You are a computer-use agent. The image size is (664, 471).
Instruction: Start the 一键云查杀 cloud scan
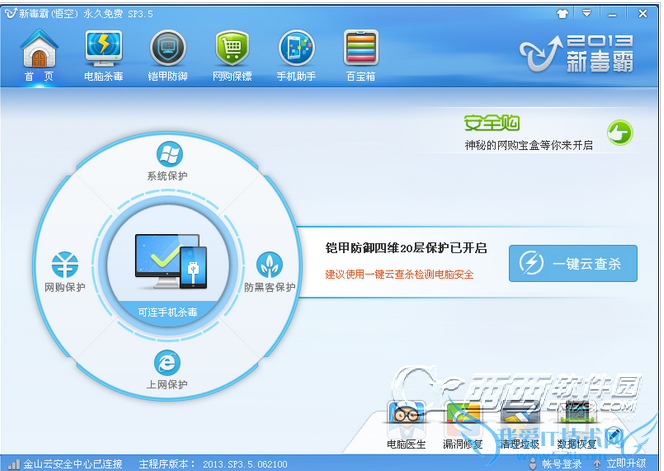click(x=573, y=263)
